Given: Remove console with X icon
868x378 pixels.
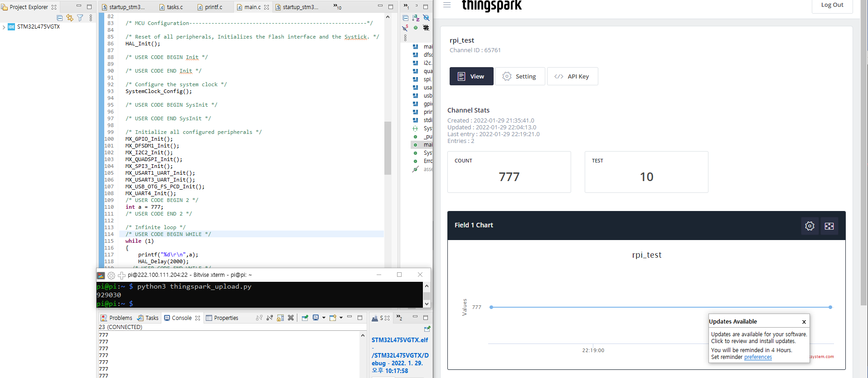Looking at the screenshot, I should (x=291, y=318).
